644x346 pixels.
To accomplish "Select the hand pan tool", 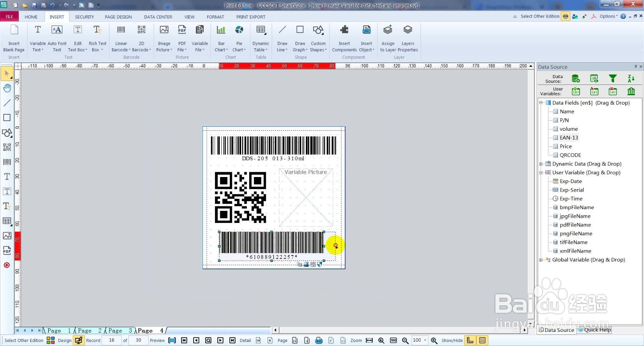I will (7, 88).
